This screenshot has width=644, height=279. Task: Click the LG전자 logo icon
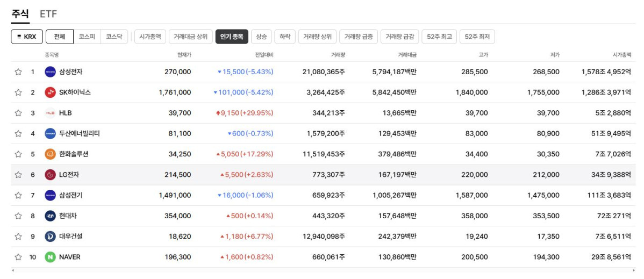50,175
